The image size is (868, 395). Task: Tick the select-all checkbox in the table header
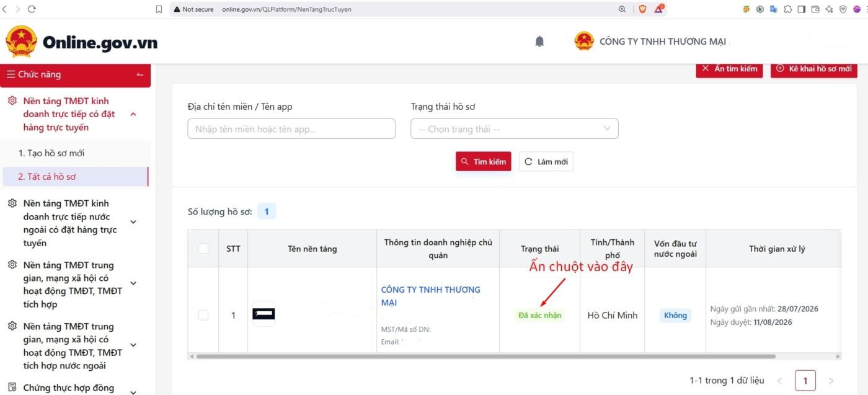click(x=203, y=249)
